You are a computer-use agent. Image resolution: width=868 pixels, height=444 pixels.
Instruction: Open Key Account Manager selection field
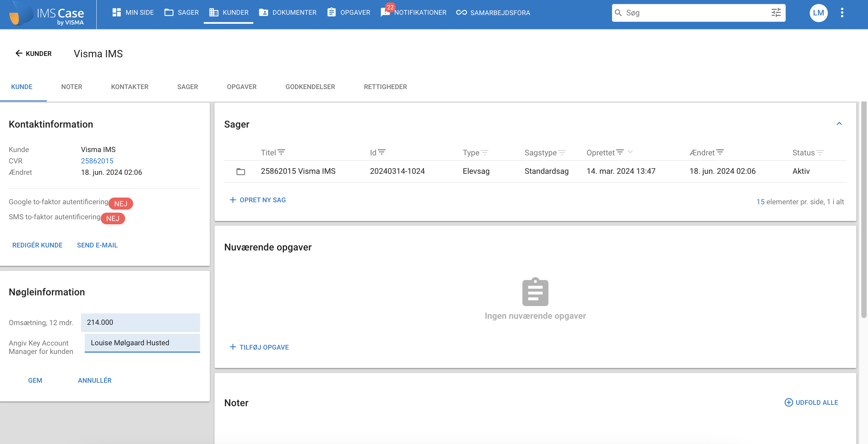pos(142,343)
